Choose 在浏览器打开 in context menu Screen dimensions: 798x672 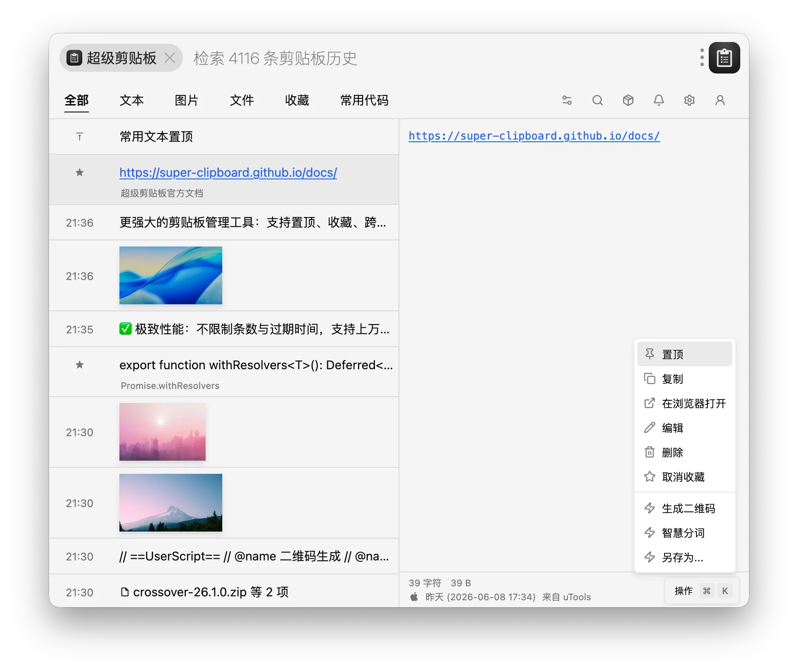tap(685, 403)
